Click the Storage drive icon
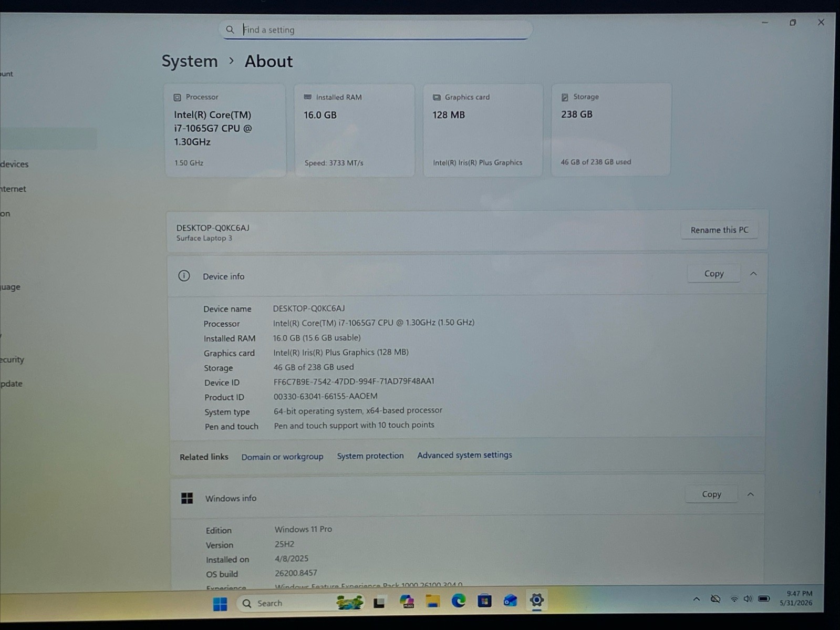The width and height of the screenshot is (840, 630). (565, 97)
